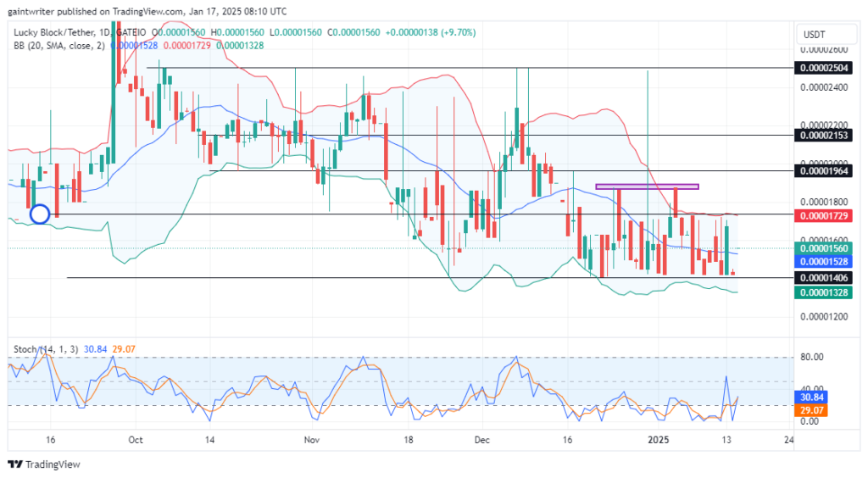Open the USDT currency selector
Viewport: 868px width, 478px height.
(x=826, y=34)
